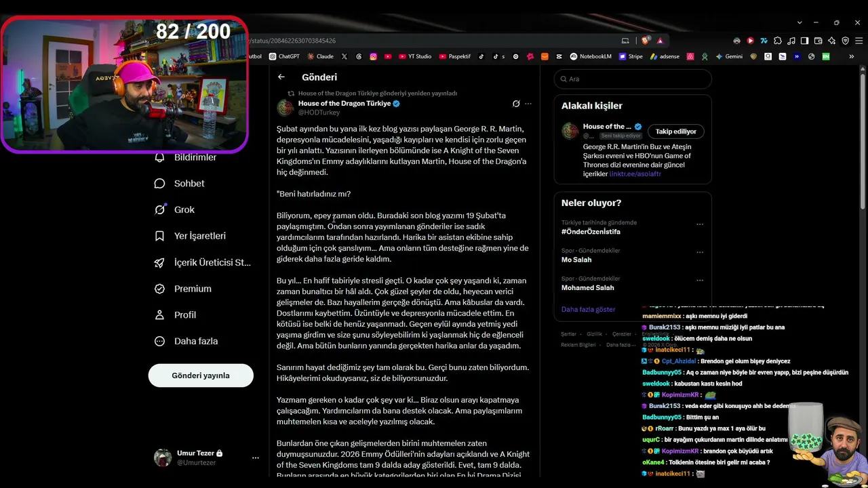Click the Ara search field
The image size is (868, 488).
pyautogui.click(x=633, y=79)
